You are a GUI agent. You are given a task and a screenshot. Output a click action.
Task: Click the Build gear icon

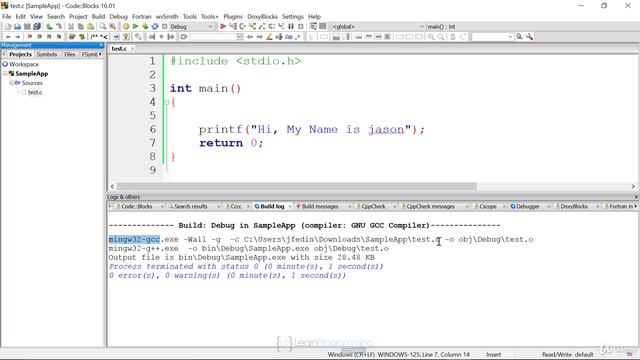point(126,27)
